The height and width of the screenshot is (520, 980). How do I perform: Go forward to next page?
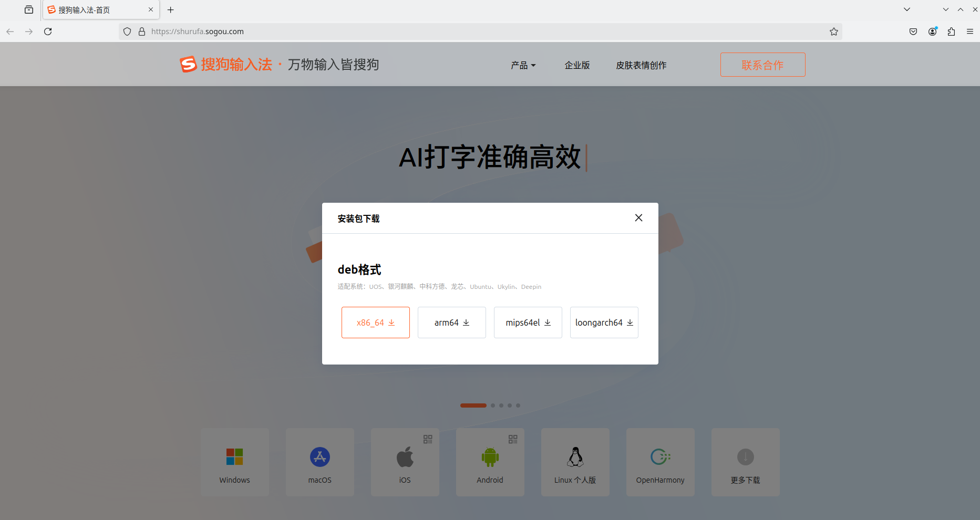[29, 32]
